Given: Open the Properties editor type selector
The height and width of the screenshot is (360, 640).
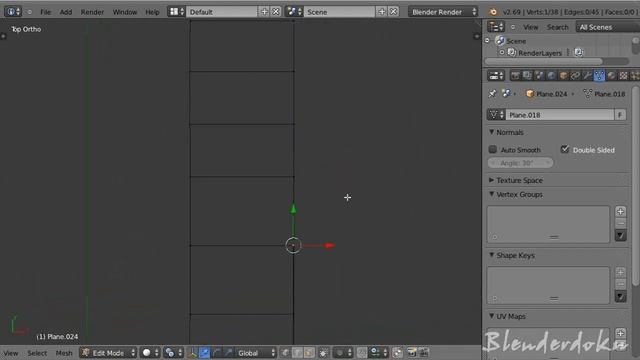Looking at the screenshot, I should [496, 76].
